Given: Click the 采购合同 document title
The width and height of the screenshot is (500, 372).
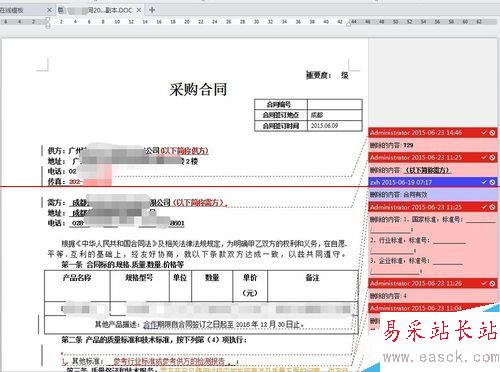Looking at the screenshot, I should click(x=198, y=89).
